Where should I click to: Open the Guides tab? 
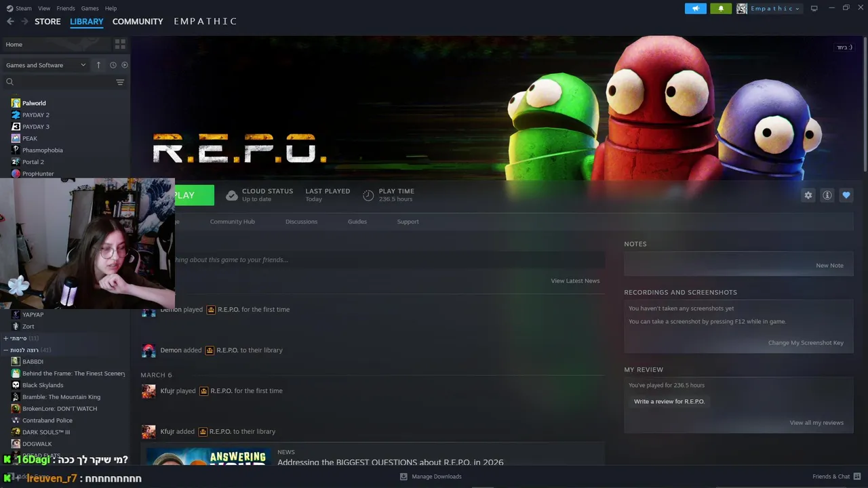click(357, 222)
